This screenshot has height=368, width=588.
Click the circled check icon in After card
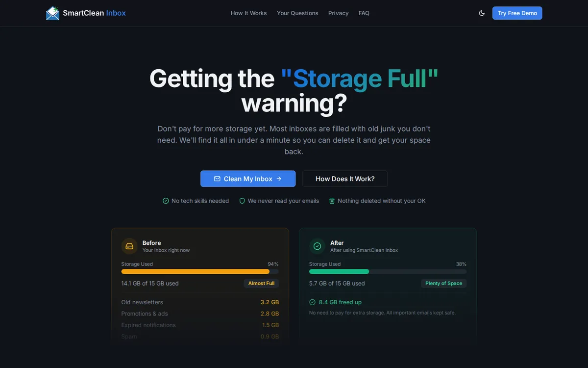[x=317, y=246]
